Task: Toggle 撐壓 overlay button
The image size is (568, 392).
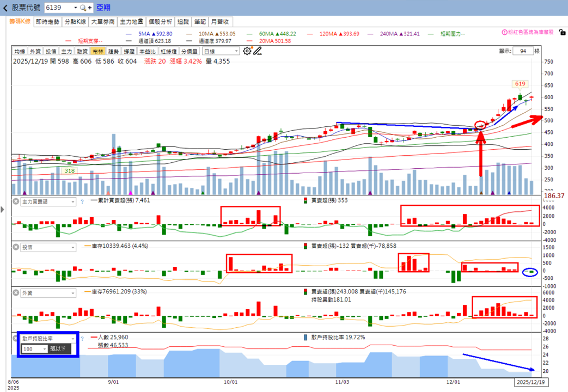Action: click(x=129, y=51)
